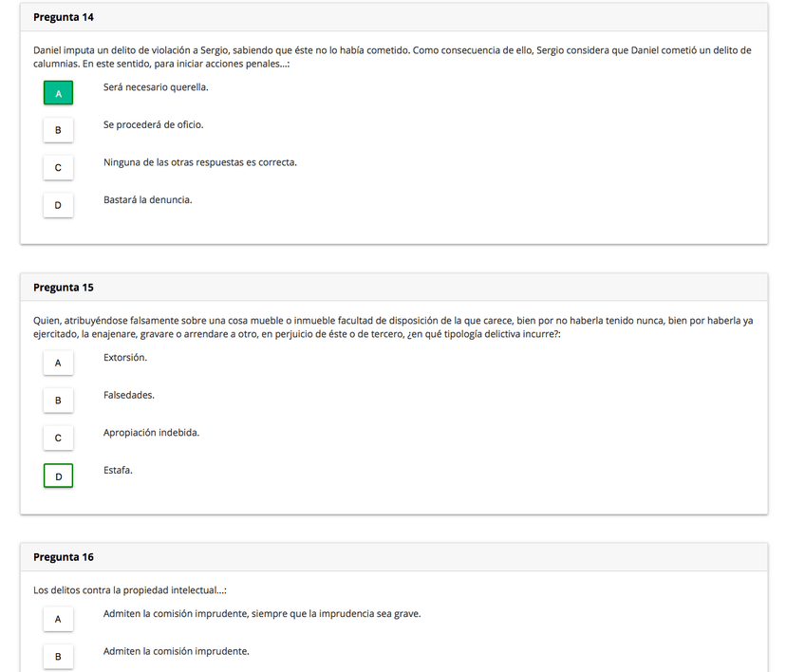Click the 'Pregunta 15' header
Image resolution: width=805 pixels, height=672 pixels.
[64, 287]
